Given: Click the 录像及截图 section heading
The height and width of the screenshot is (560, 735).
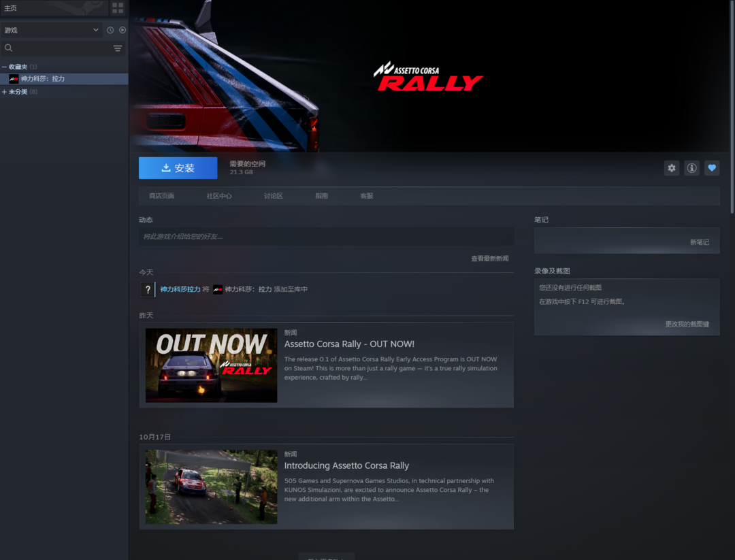Looking at the screenshot, I should [x=552, y=271].
